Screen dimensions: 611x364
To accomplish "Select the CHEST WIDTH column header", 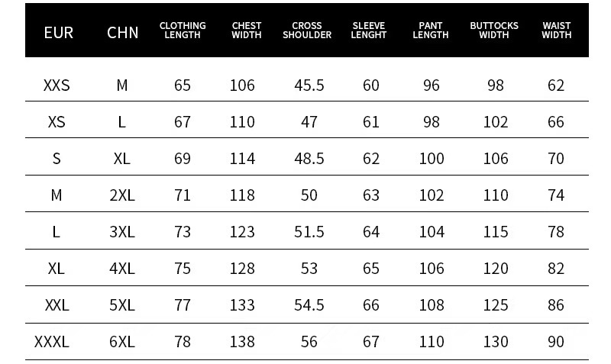I will pos(247,31).
